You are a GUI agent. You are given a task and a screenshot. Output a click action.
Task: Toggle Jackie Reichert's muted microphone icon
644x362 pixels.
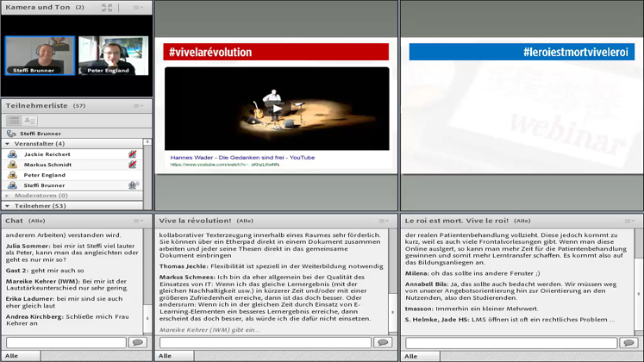coord(133,154)
